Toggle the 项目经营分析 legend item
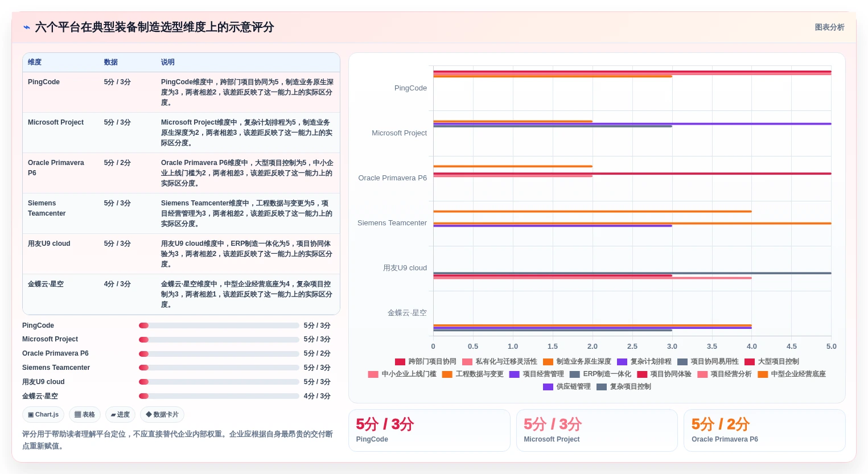The height and width of the screenshot is (474, 868). [725, 374]
